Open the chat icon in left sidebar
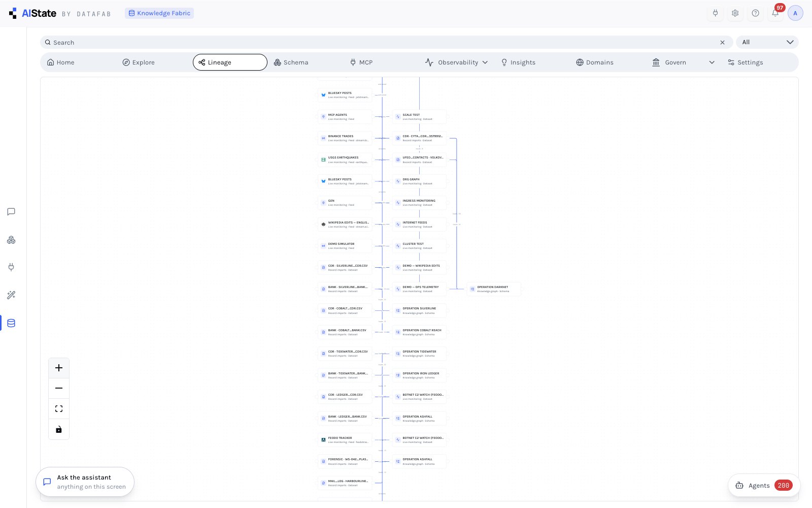Viewport: 812px width, 508px height. (x=11, y=212)
